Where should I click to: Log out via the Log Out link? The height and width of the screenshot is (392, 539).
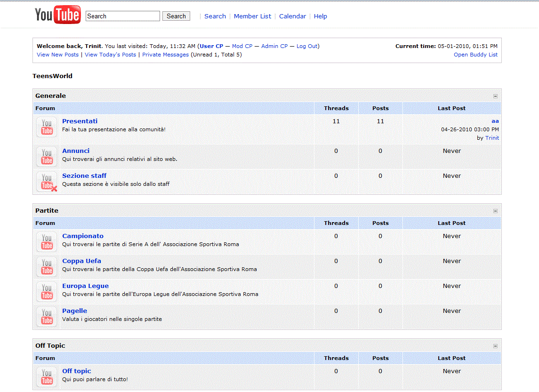pos(307,46)
